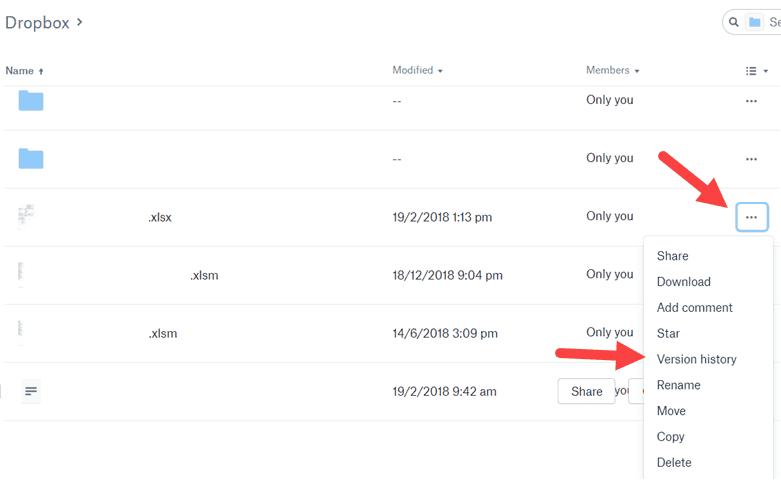Star the file from the context menu
Viewport: 781px width, 480px height.
[x=668, y=333]
